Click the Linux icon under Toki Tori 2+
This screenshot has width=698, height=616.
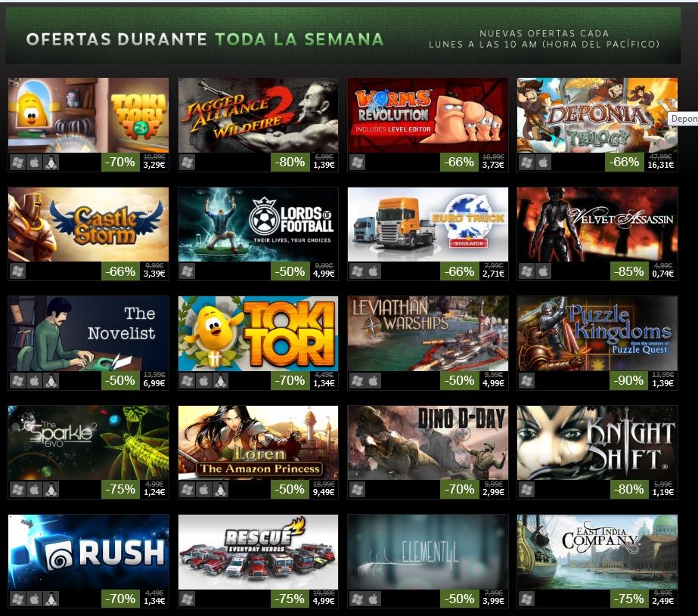[51, 163]
